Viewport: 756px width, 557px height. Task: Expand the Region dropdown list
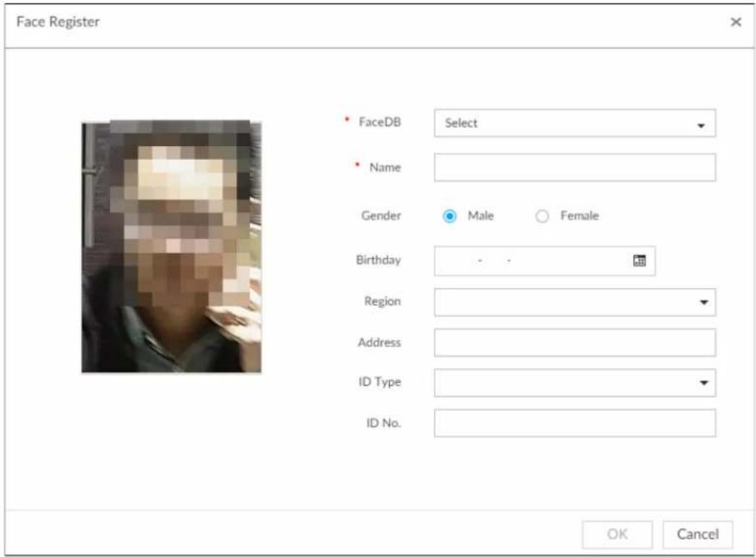coord(574,302)
